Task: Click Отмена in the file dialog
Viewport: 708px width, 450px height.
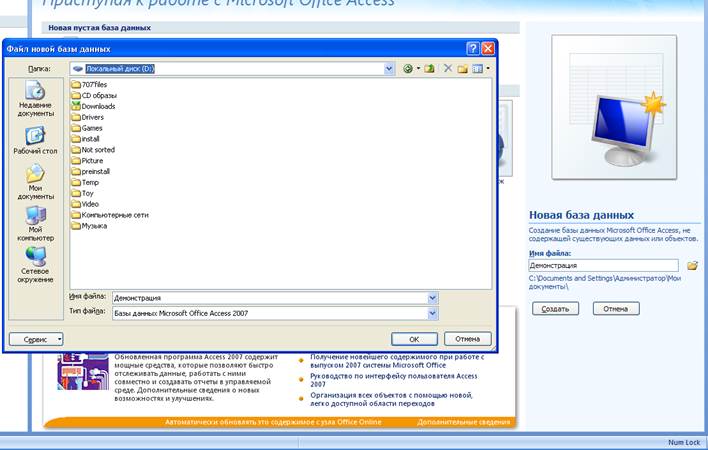Action: [x=467, y=339]
